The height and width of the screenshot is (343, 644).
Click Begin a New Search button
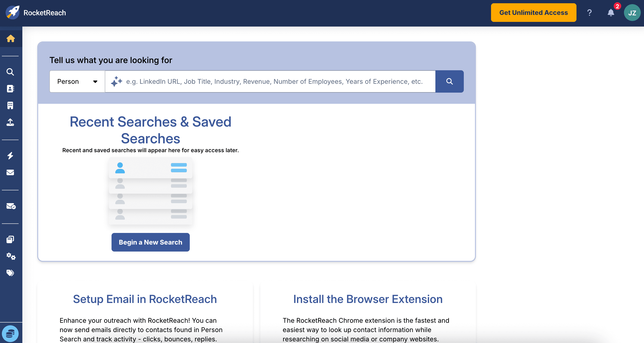(x=150, y=242)
